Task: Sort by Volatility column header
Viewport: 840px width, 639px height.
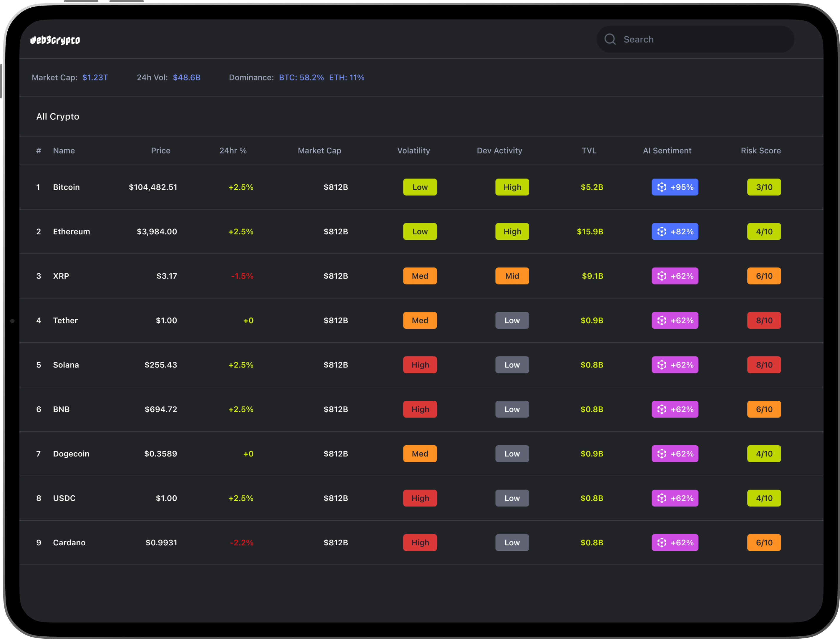Action: pyautogui.click(x=414, y=151)
